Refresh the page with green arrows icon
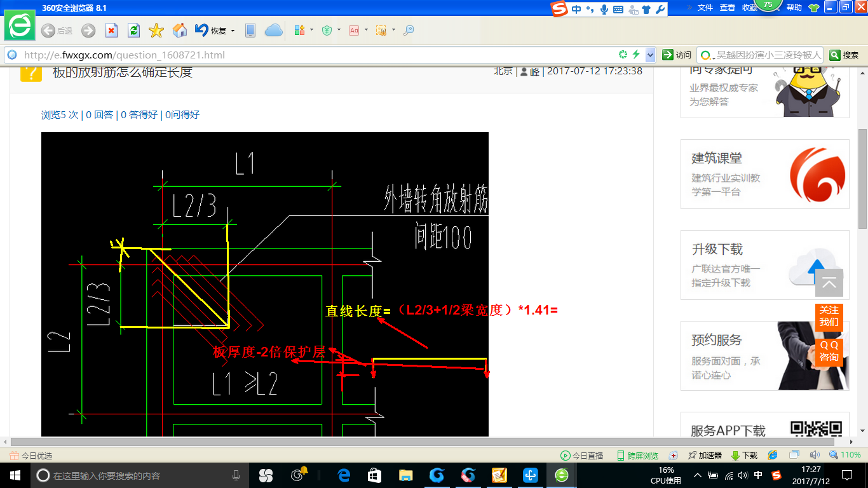 tap(133, 30)
